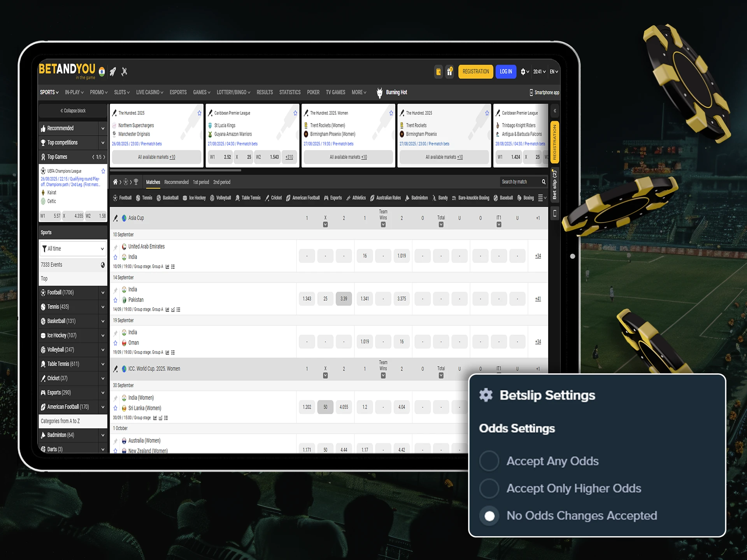This screenshot has height=560, width=747.
Task: Select the No Odds Changes Accepted option
Action: click(x=489, y=516)
